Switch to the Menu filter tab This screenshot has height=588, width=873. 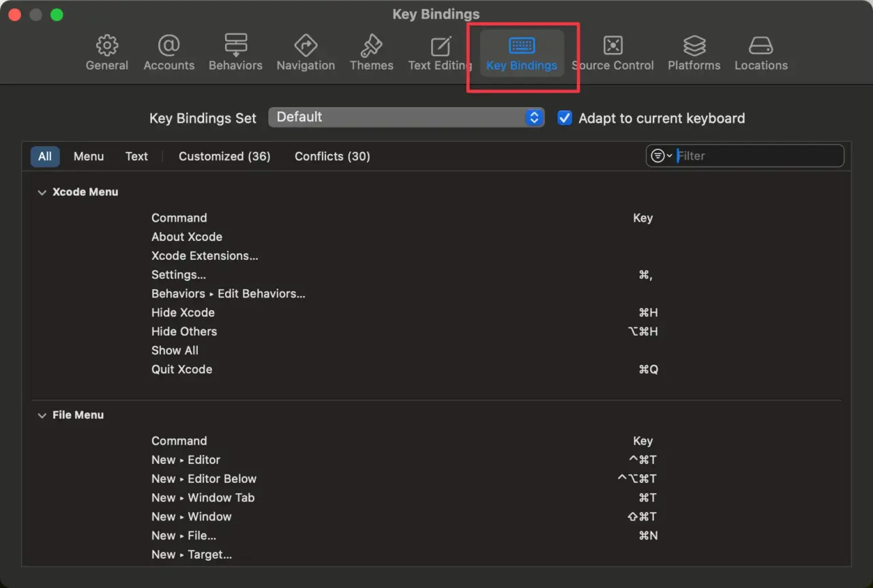(89, 156)
